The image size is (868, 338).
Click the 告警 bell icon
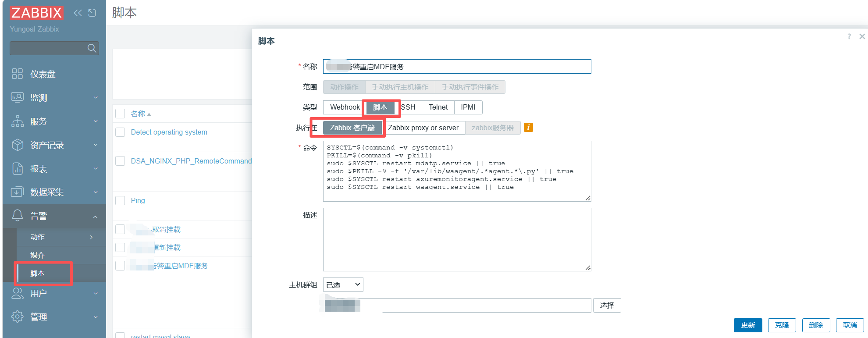pyautogui.click(x=17, y=215)
